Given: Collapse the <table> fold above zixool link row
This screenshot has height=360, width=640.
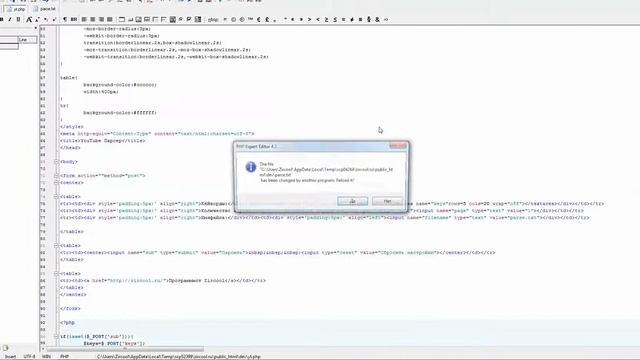Looking at the screenshot, I should coord(56,273).
